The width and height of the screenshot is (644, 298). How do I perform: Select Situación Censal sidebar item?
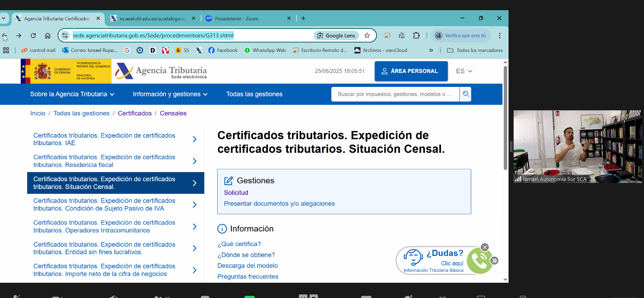115,183
